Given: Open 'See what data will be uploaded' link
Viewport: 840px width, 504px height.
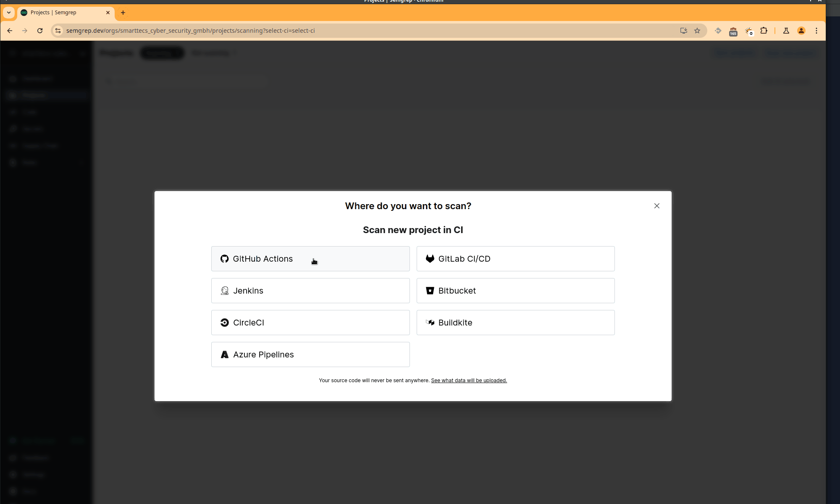Looking at the screenshot, I should point(469,381).
